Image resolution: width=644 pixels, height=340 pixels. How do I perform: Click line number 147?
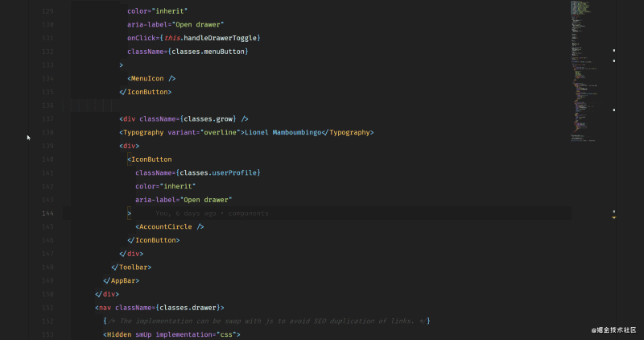(x=47, y=254)
